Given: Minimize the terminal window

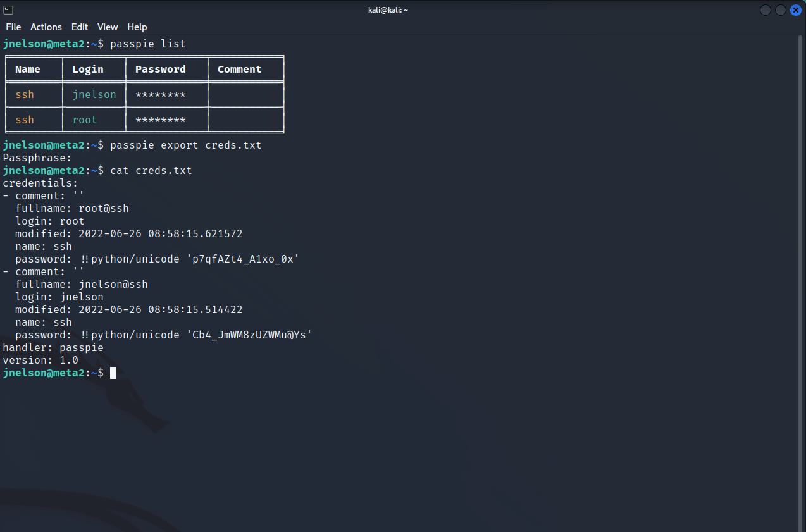Looking at the screenshot, I should 766,10.
